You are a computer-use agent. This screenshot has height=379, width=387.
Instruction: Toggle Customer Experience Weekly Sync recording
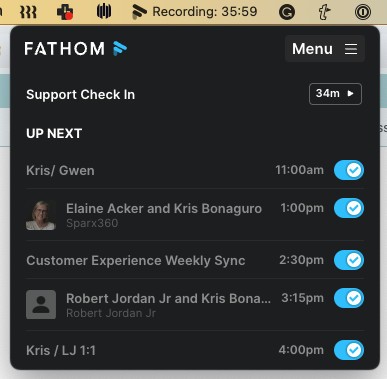click(x=349, y=260)
